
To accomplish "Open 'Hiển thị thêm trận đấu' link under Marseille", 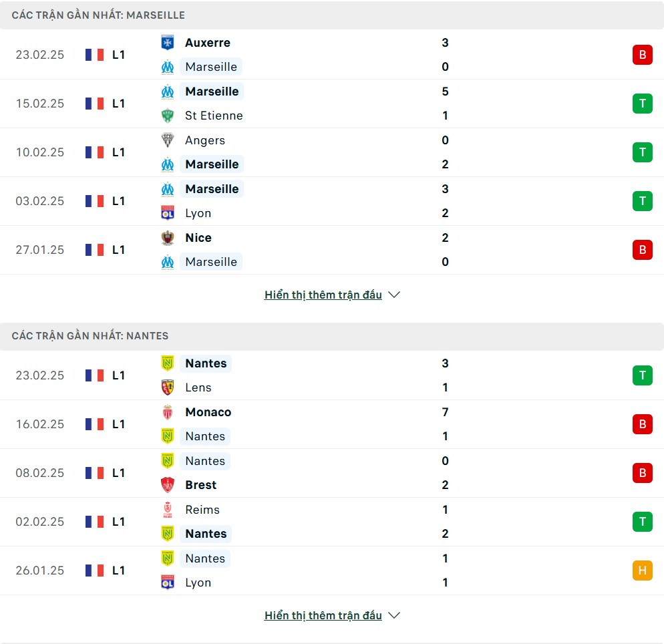I will point(323,295).
